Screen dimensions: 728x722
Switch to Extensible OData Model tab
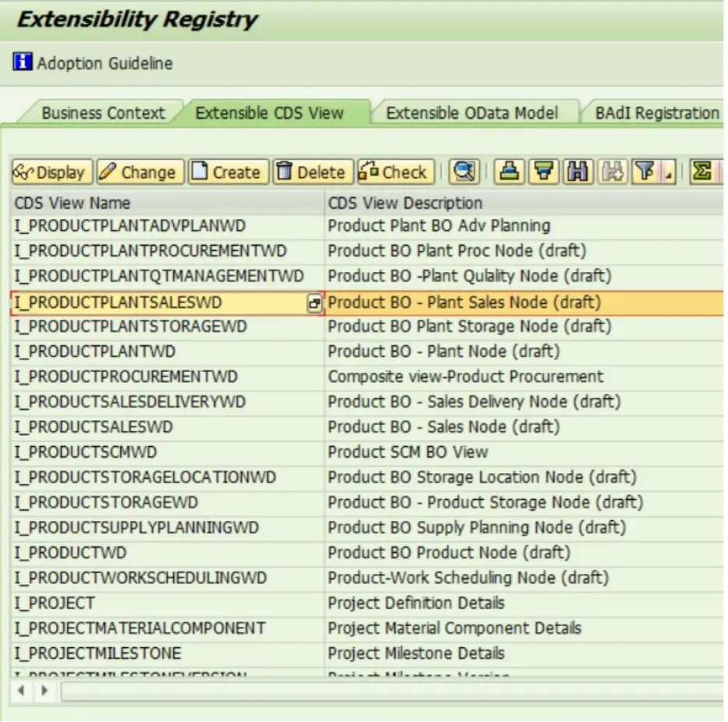(472, 113)
